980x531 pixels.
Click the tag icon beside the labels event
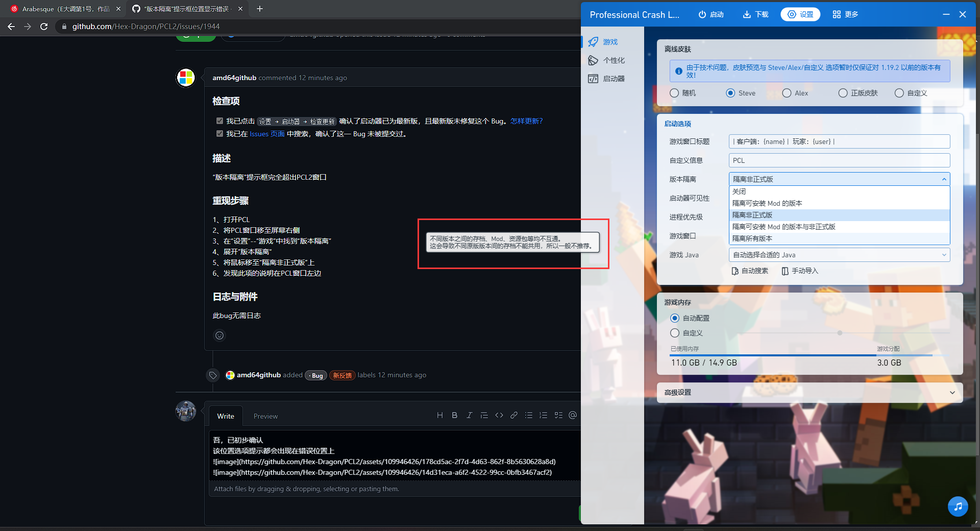[x=213, y=375]
